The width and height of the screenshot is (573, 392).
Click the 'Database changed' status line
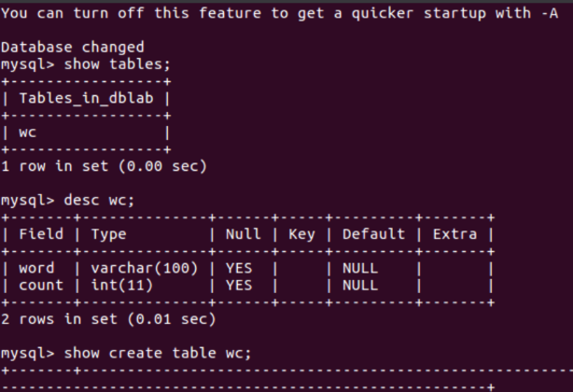[73, 47]
